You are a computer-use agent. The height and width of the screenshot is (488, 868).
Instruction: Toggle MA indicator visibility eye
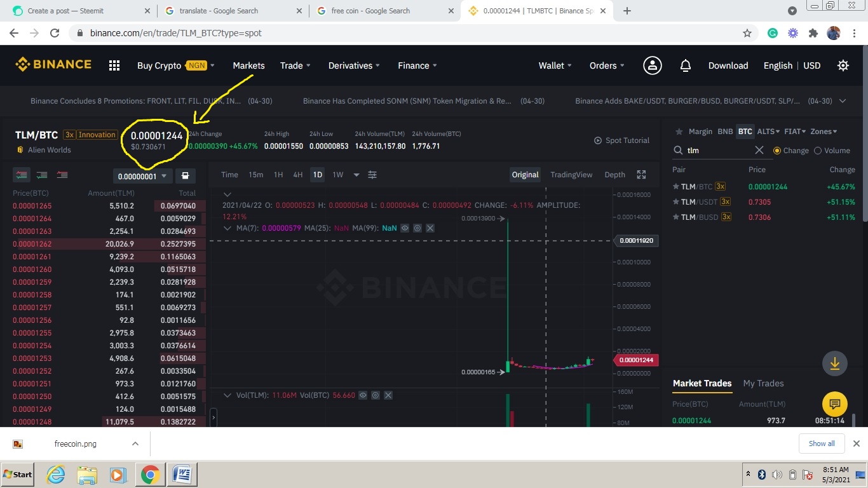tap(405, 228)
